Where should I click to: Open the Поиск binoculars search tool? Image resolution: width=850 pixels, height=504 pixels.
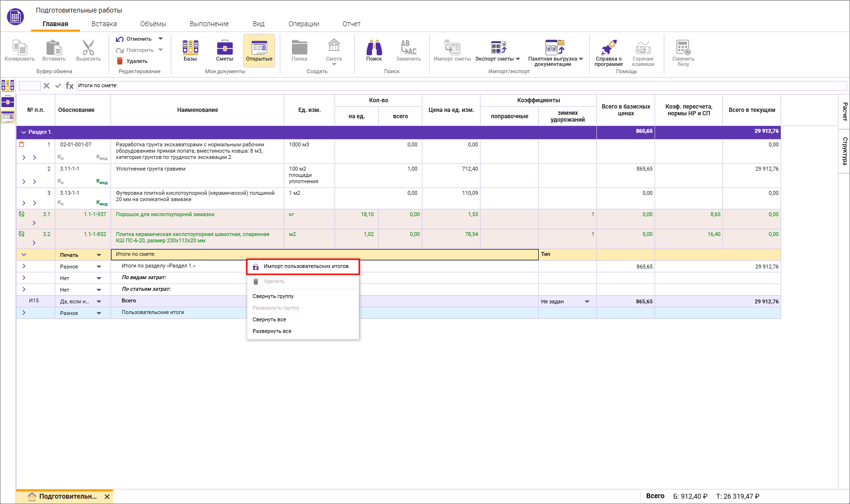(374, 50)
